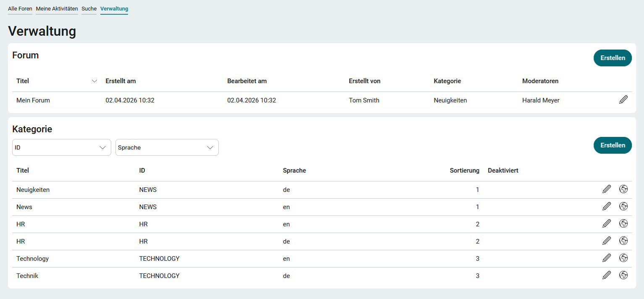This screenshot has height=299, width=644.
Task: Switch to the Alle Foren tab
Action: pyautogui.click(x=20, y=9)
